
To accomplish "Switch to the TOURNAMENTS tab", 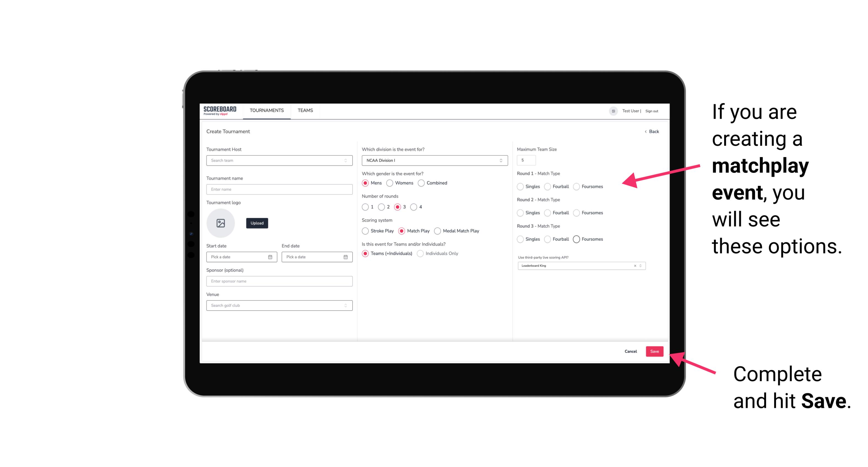I will point(267,110).
